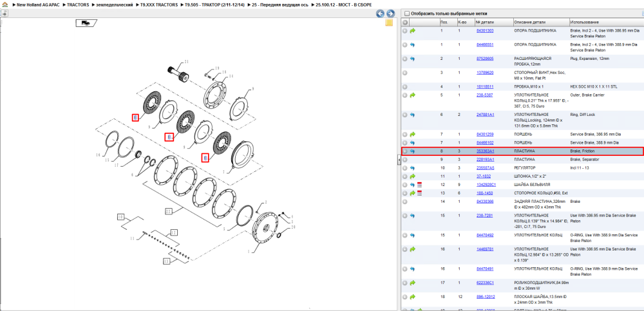Click blue arrow icon beside part 84466551

[x=413, y=45]
